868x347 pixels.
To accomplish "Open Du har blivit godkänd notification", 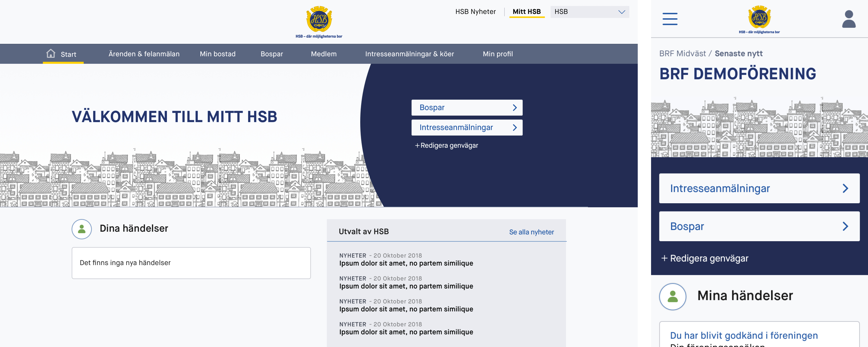I will pyautogui.click(x=744, y=335).
